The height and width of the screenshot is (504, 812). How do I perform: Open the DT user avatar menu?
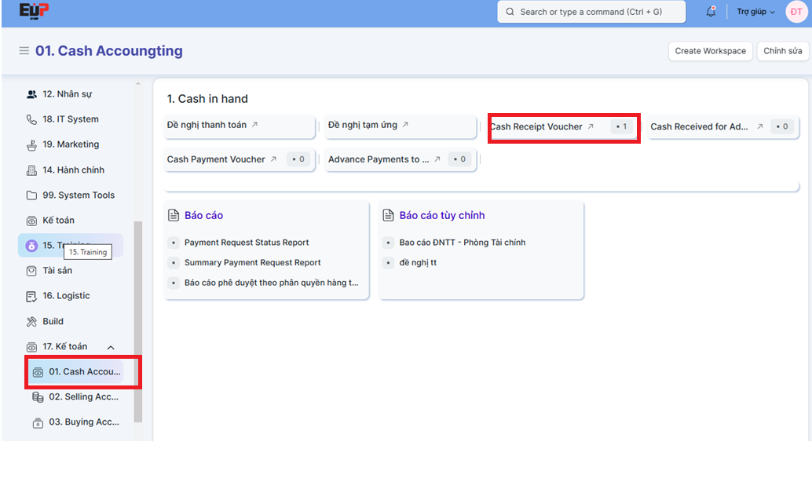click(796, 12)
